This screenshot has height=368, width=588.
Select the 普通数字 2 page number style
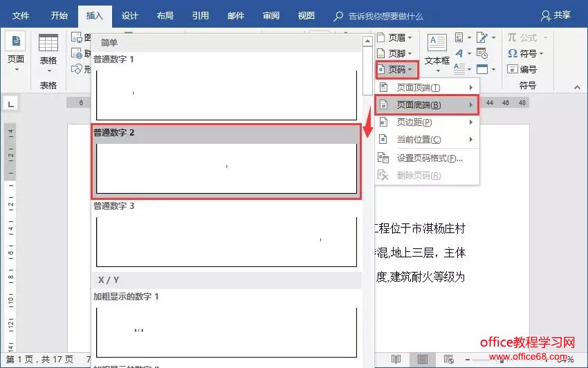[226, 162]
